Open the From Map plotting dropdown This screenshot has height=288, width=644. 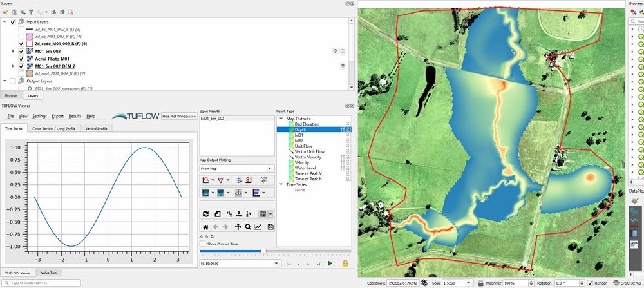click(237, 168)
